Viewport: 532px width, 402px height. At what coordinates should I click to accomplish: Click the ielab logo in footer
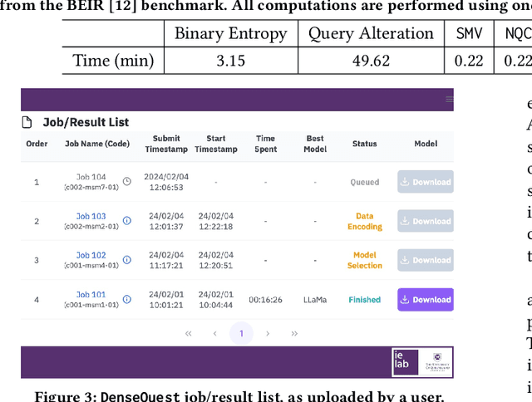pyautogui.click(x=406, y=362)
